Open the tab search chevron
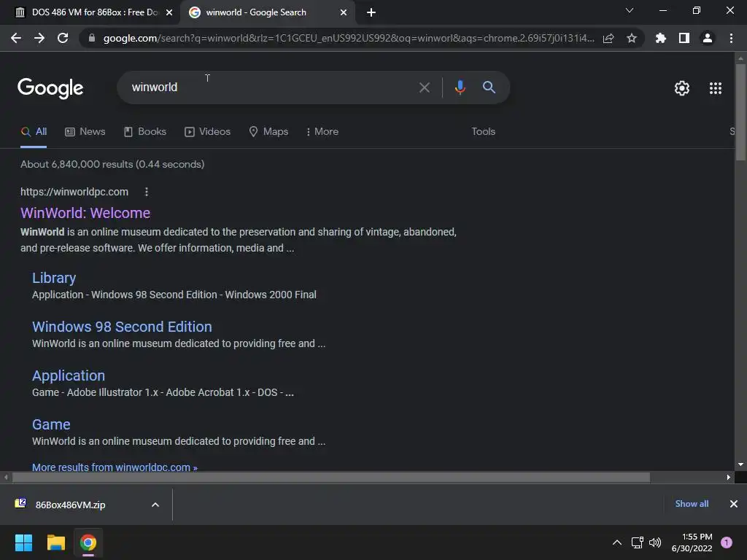The image size is (747, 560). click(630, 10)
